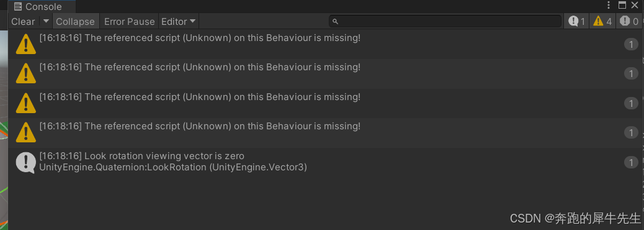Screen dimensions: 644x230
Task: Open the Clear options dropdown arrow
Action: (x=46, y=21)
